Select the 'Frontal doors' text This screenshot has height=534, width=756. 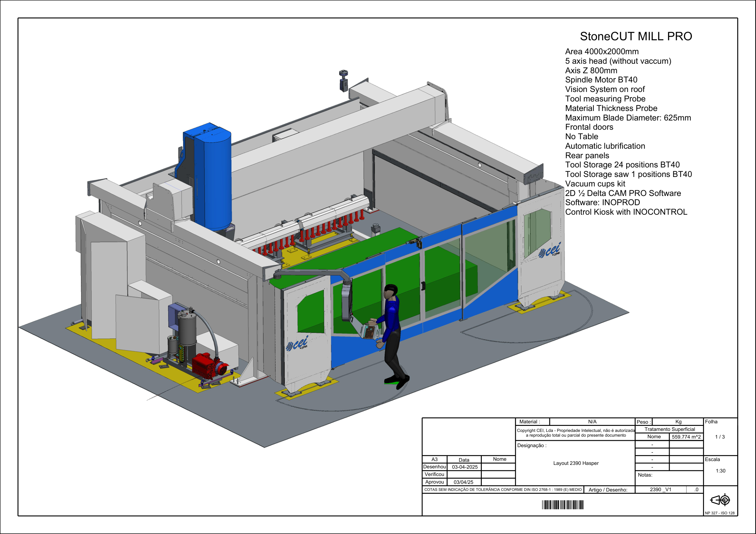589,127
